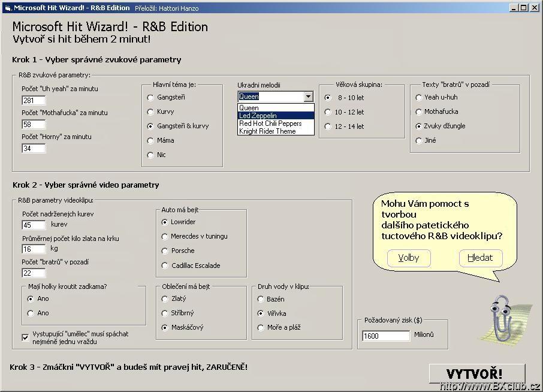Select the Porsche car radio
The width and height of the screenshot is (543, 392).
click(165, 251)
